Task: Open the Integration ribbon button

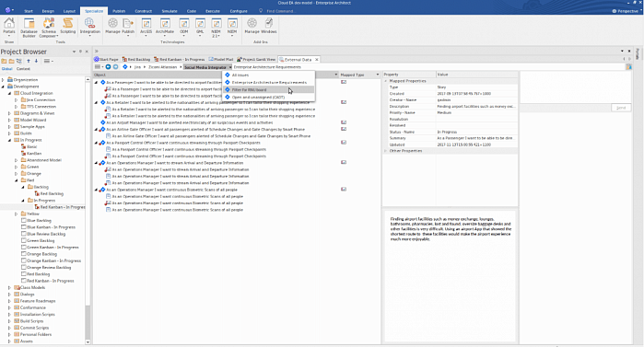Action: coord(89,27)
